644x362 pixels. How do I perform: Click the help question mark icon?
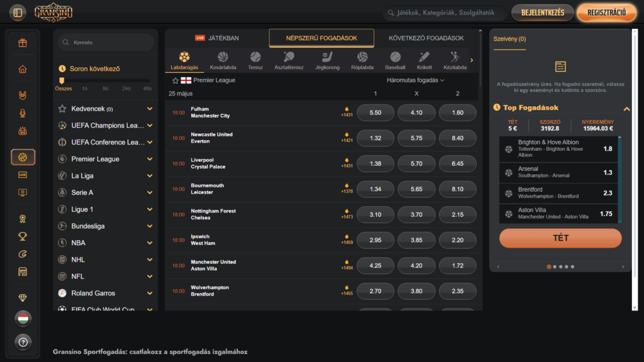coord(23,343)
